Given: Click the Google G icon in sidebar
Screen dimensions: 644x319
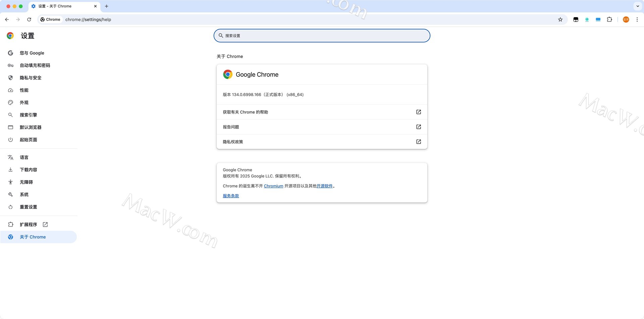Looking at the screenshot, I should (x=10, y=53).
